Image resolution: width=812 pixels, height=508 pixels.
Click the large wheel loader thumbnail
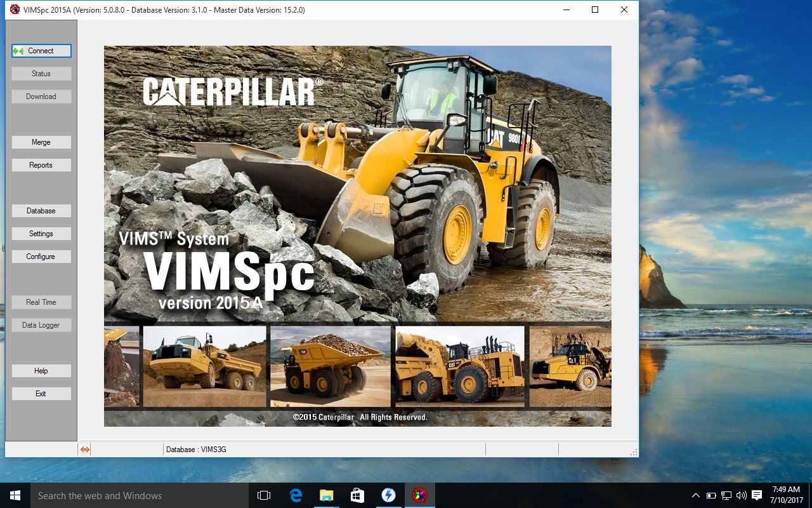tap(460, 366)
